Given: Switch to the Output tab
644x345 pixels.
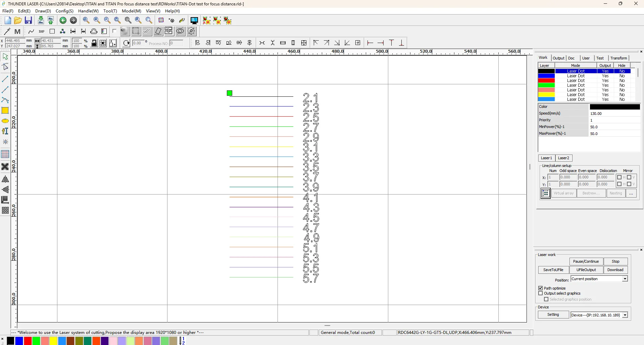Looking at the screenshot, I should 558,58.
